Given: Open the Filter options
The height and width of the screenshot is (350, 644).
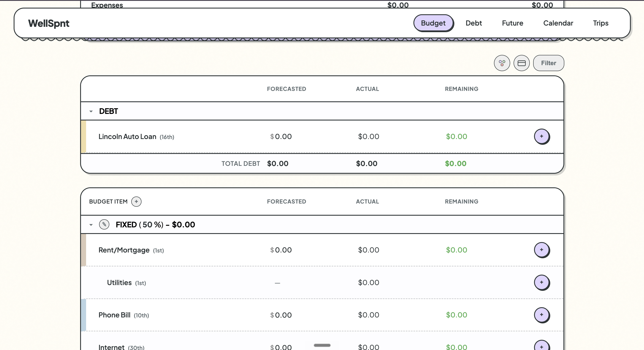Looking at the screenshot, I should click(x=549, y=63).
